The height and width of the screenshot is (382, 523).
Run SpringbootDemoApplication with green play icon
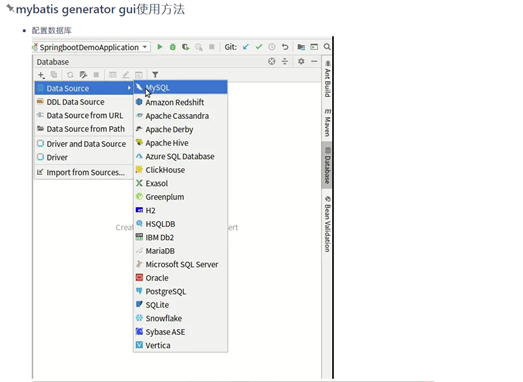[160, 47]
